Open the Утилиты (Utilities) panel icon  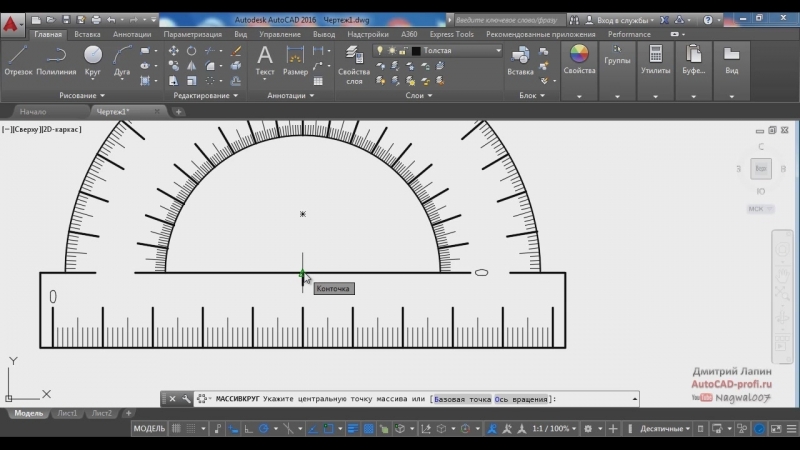coord(656,57)
